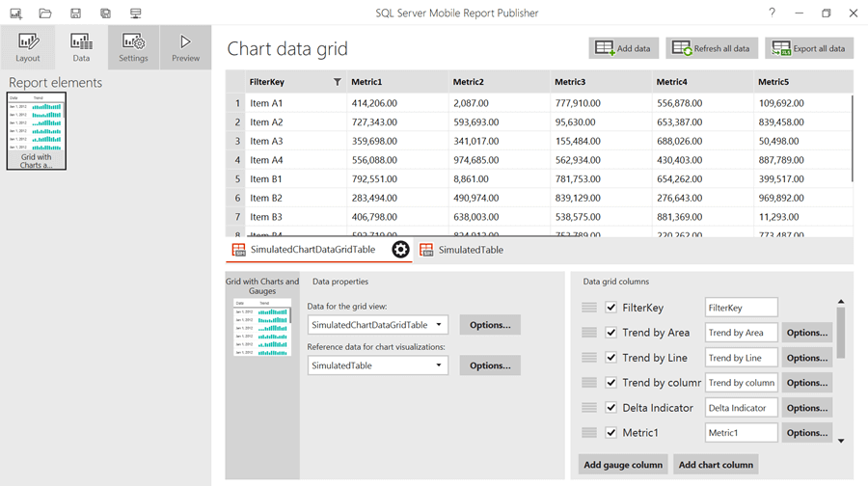Save the mobile report
Image resolution: width=868 pixels, height=486 pixels.
pos(75,13)
